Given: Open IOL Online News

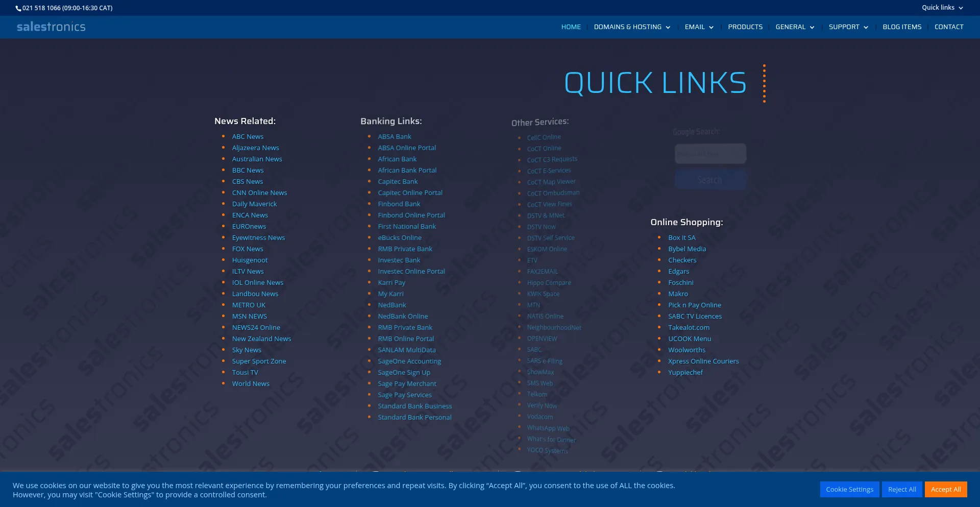Looking at the screenshot, I should click(258, 283).
